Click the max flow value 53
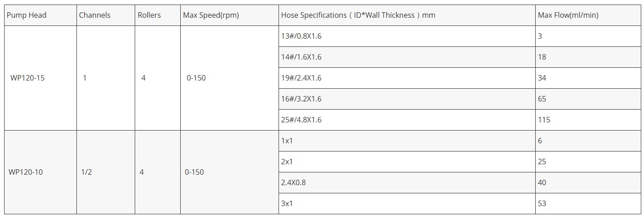 pyautogui.click(x=542, y=203)
